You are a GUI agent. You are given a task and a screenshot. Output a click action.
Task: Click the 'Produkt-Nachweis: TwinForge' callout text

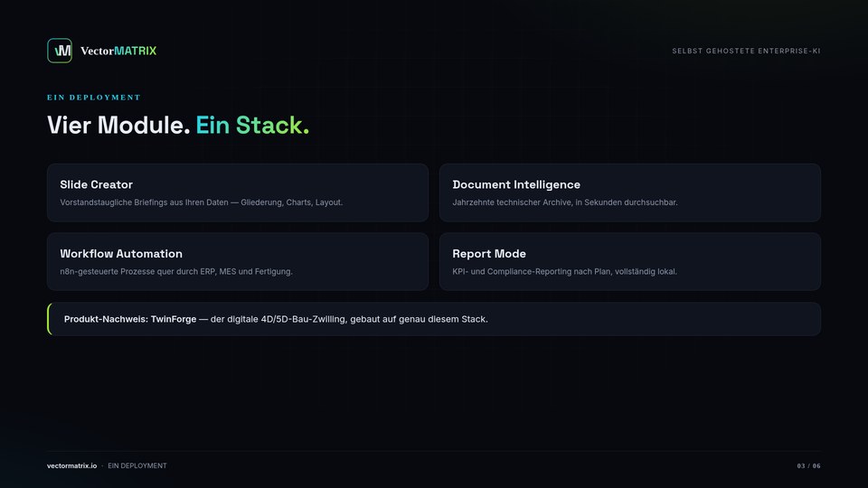coord(277,319)
